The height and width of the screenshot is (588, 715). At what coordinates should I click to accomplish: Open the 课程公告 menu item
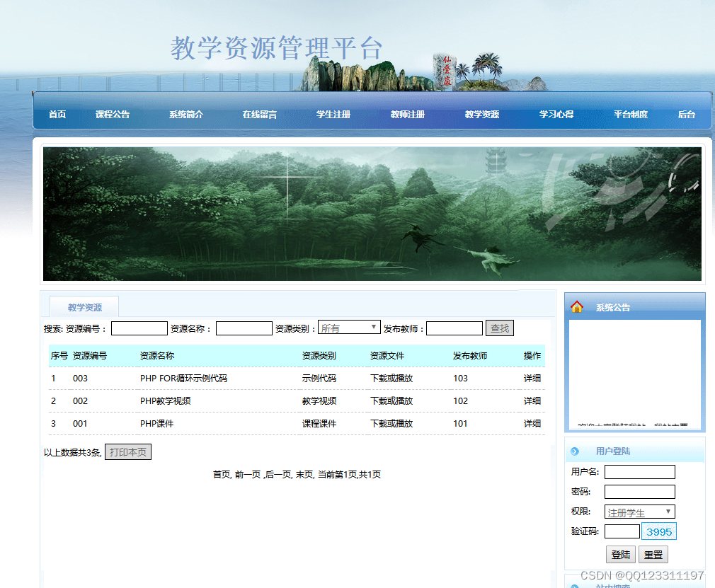click(113, 115)
